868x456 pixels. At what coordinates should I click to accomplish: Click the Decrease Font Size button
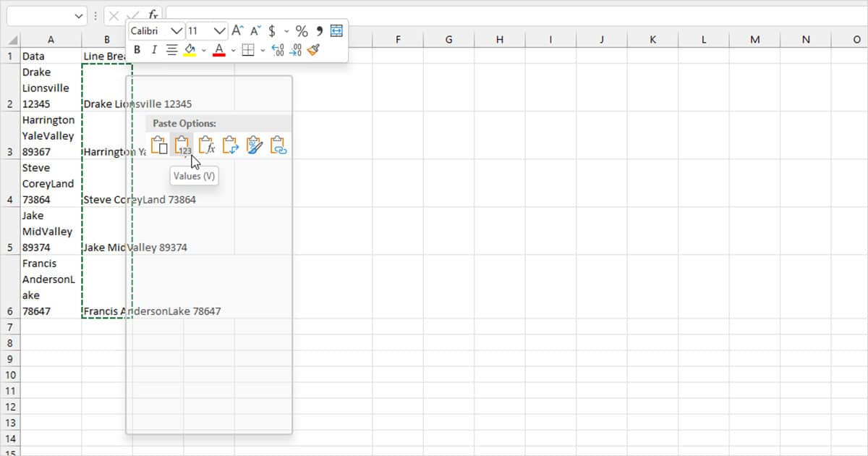pos(255,30)
